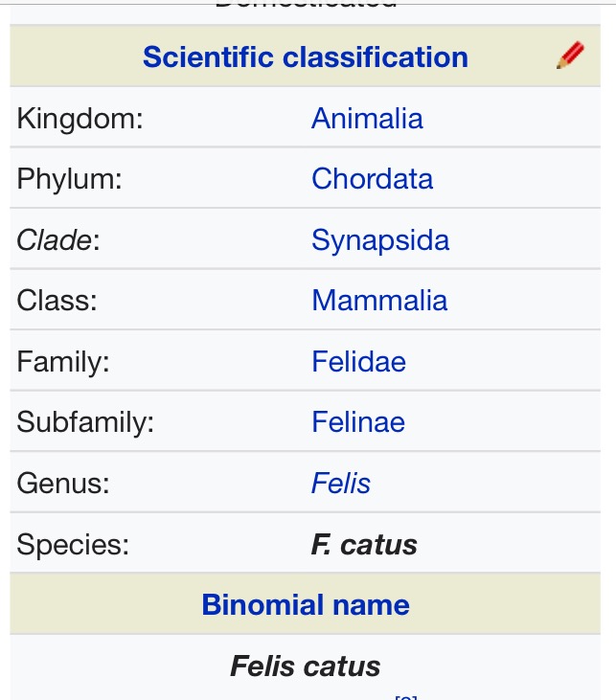The width and height of the screenshot is (616, 700).
Task: Tap the Genus row label
Action: point(63,483)
